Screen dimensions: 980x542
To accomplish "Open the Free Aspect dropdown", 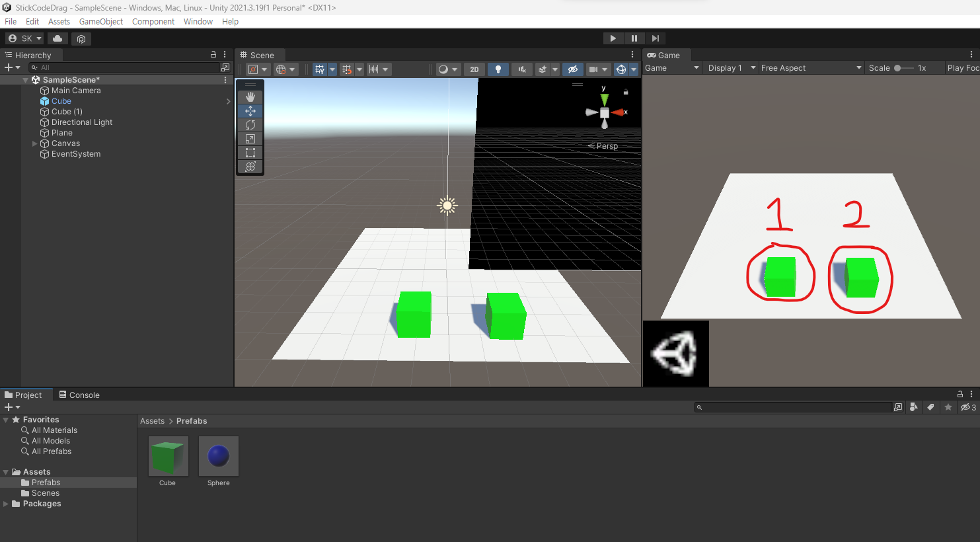I will click(x=811, y=67).
